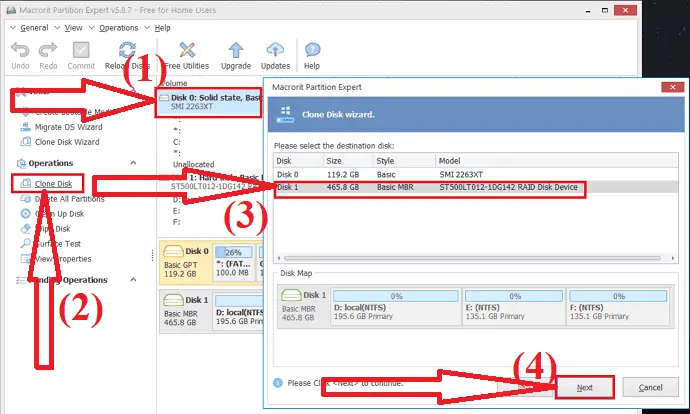Screen dimensions: 690x414
Task: Select Disk 0 row as destination in wizard
Action: pyautogui.click(x=475, y=174)
